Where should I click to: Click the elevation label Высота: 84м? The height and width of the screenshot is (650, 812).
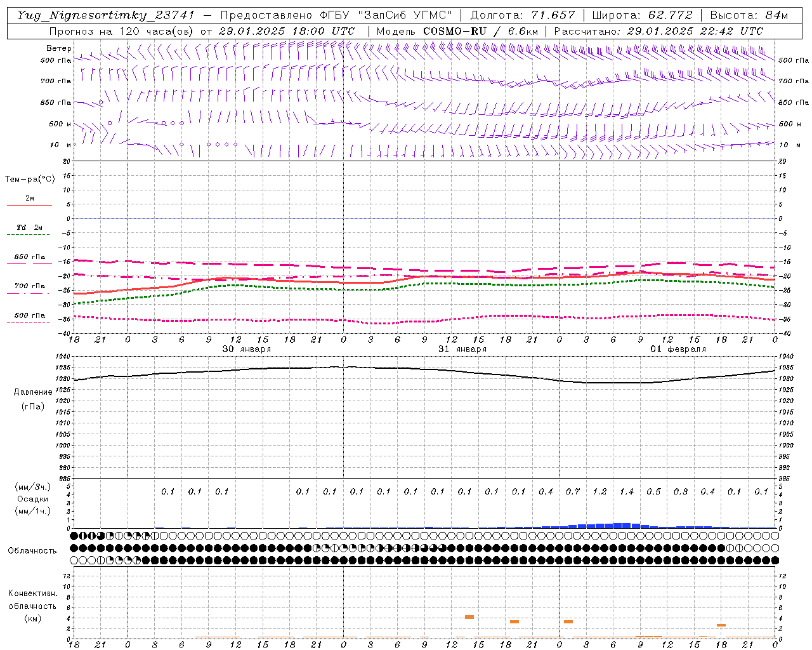749,15
